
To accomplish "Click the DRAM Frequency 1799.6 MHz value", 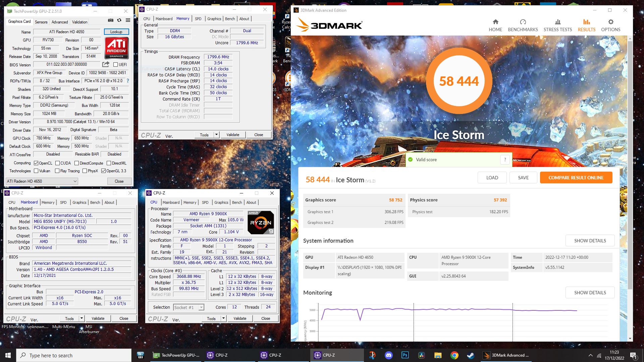I will (218, 57).
